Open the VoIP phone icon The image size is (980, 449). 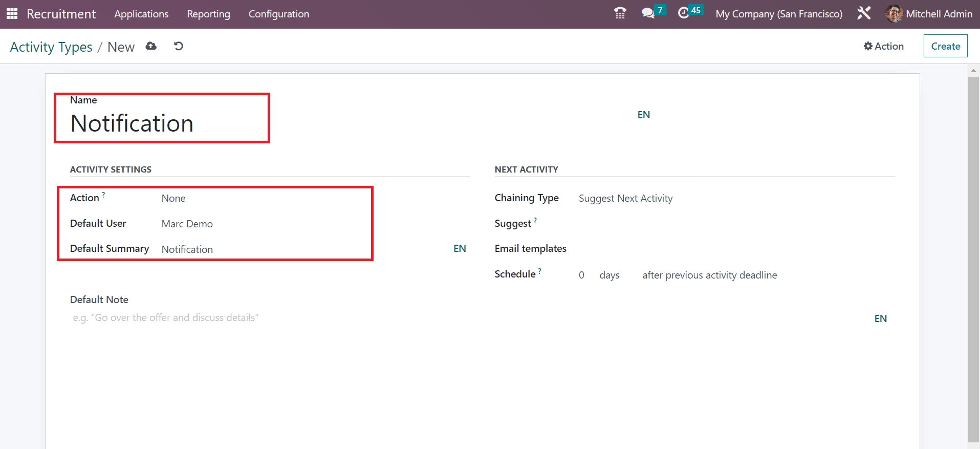(620, 13)
